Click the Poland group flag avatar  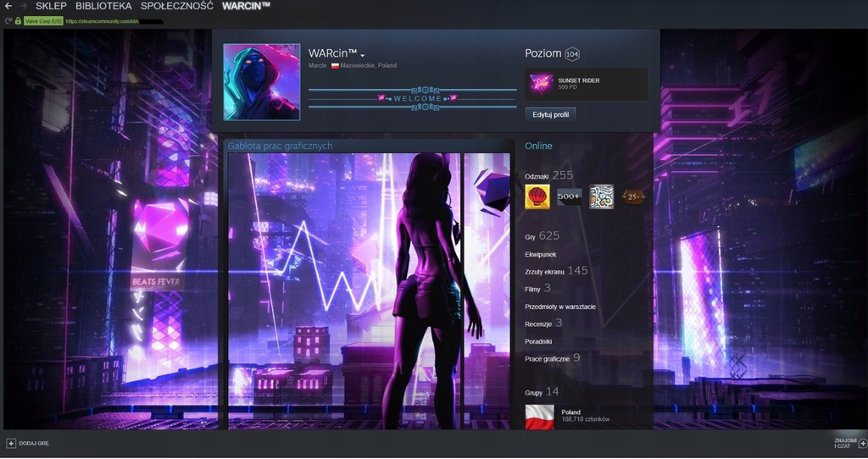[539, 417]
